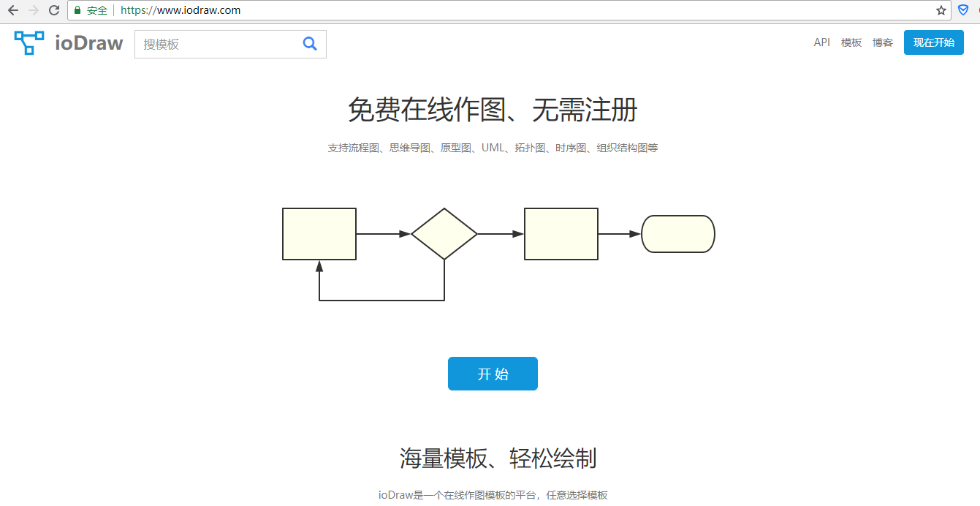Click the browser back arrow

click(x=12, y=10)
